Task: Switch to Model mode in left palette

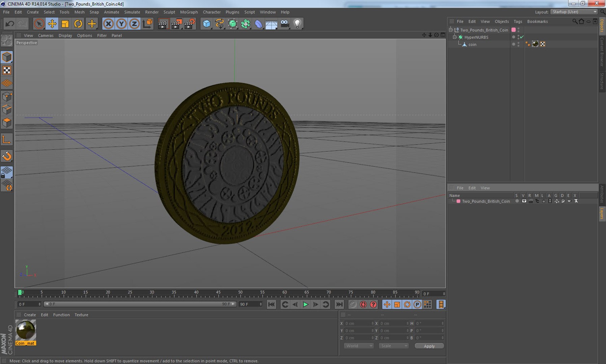Action: click(7, 57)
